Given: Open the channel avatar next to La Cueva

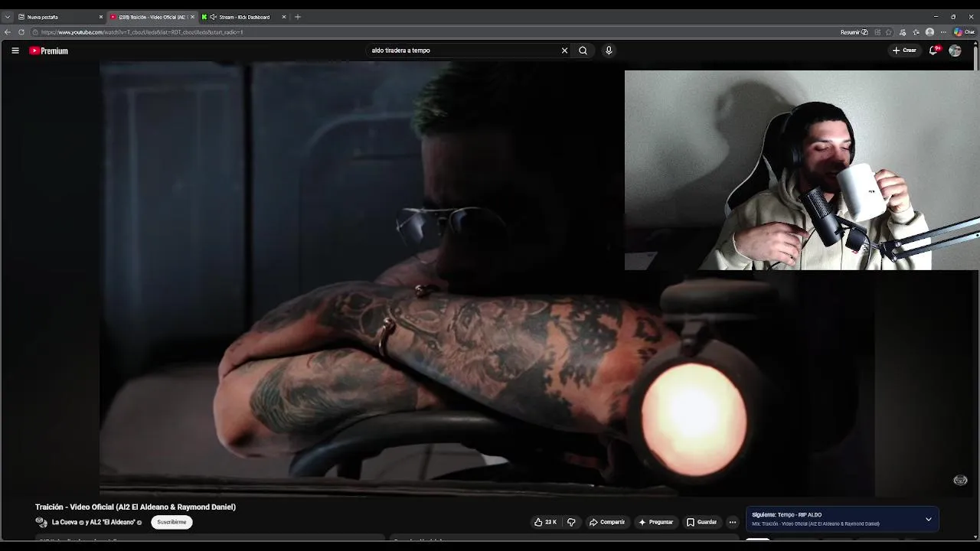Looking at the screenshot, I should [41, 522].
